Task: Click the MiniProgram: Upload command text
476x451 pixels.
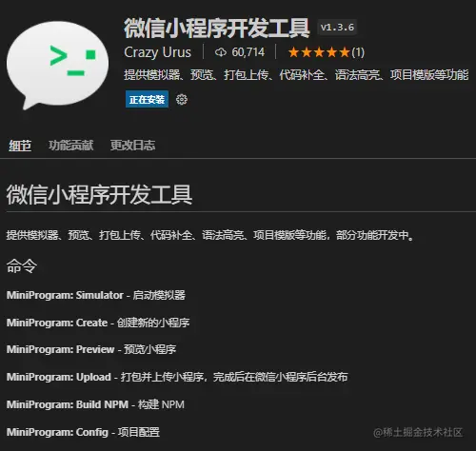Action: tap(59, 377)
